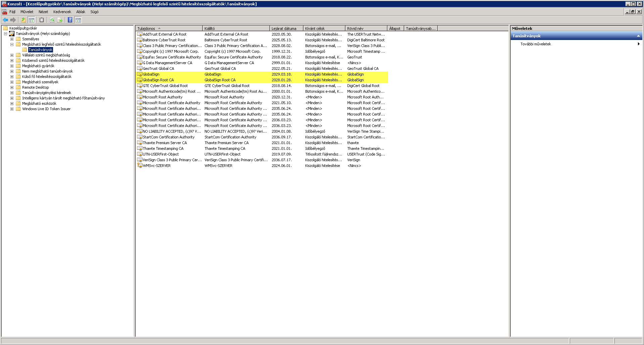Image resolution: width=644 pixels, height=345 pixels.
Task: Collapse the Tanúsítványok actions section arrow
Action: click(x=638, y=36)
